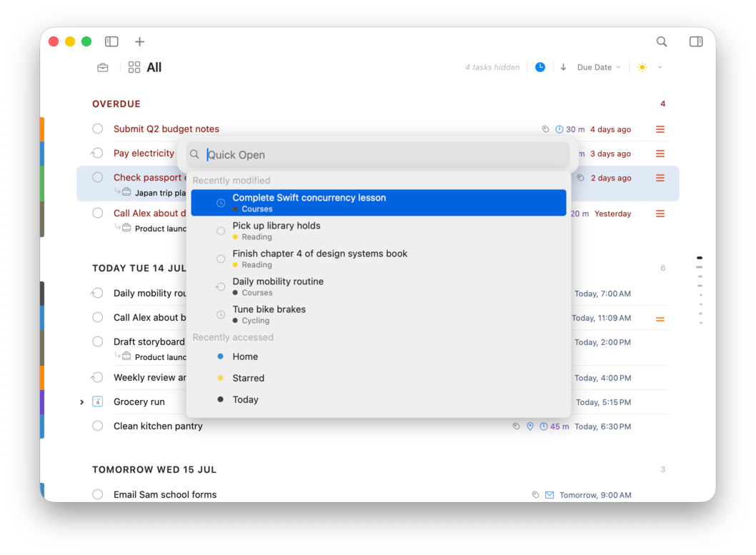Click top marker in section minimap
756x555 pixels.
700,258
